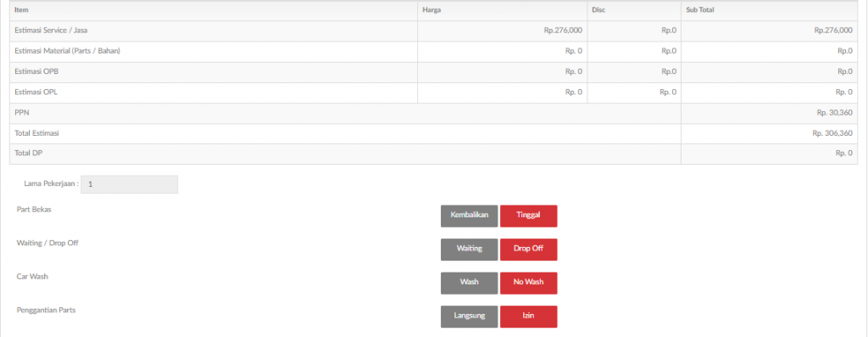Click the Part Bekas label
This screenshot has width=868, height=337.
click(34, 210)
